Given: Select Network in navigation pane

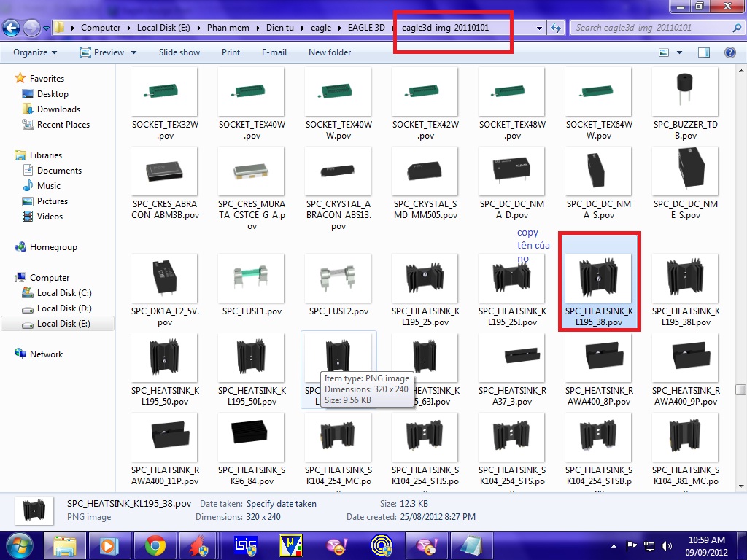Looking at the screenshot, I should (46, 354).
